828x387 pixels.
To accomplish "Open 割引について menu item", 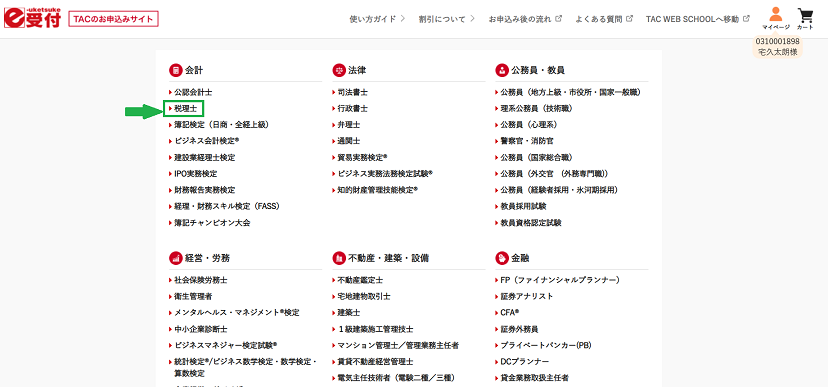I will coord(447,19).
